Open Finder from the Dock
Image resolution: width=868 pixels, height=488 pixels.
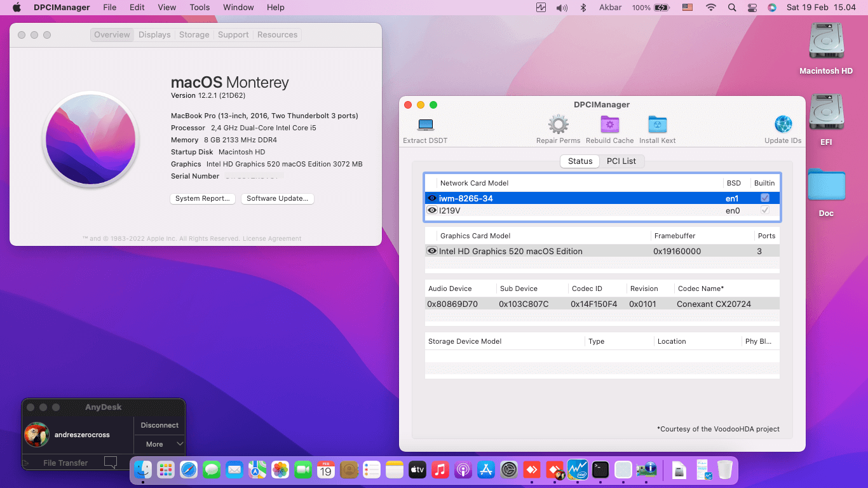[x=143, y=470]
